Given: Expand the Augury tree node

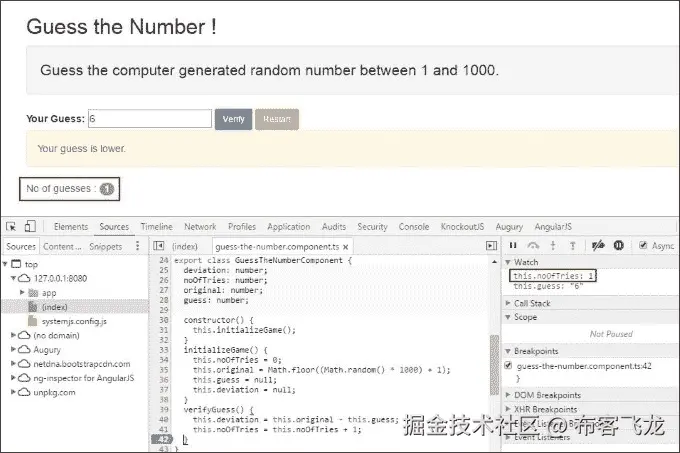Looking at the screenshot, I should point(13,349).
